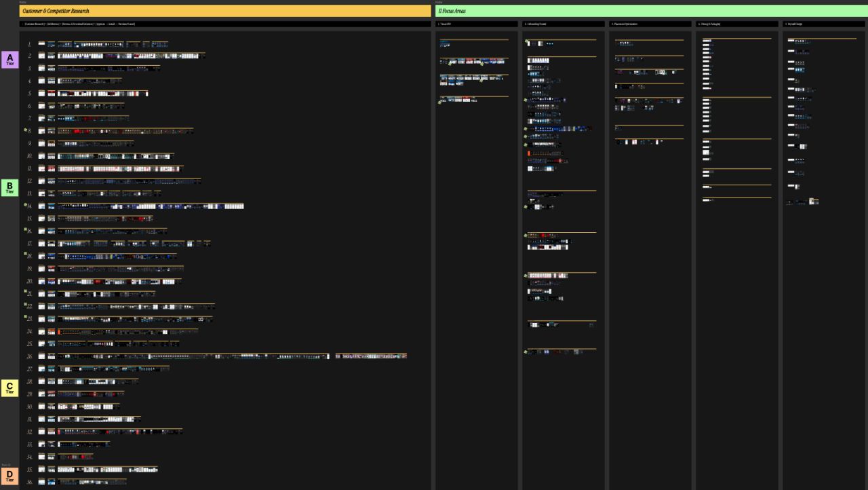Open the first thumbnail in row 7
This screenshot has width=868, height=490.
pos(41,119)
